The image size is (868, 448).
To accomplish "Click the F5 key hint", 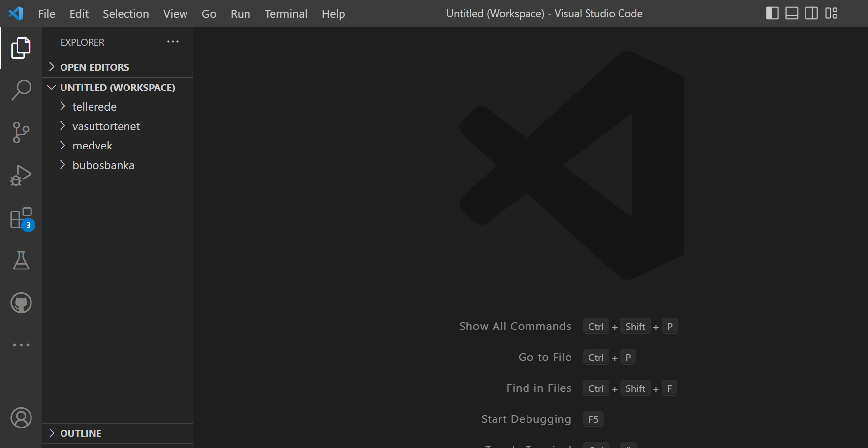I will [x=593, y=419].
